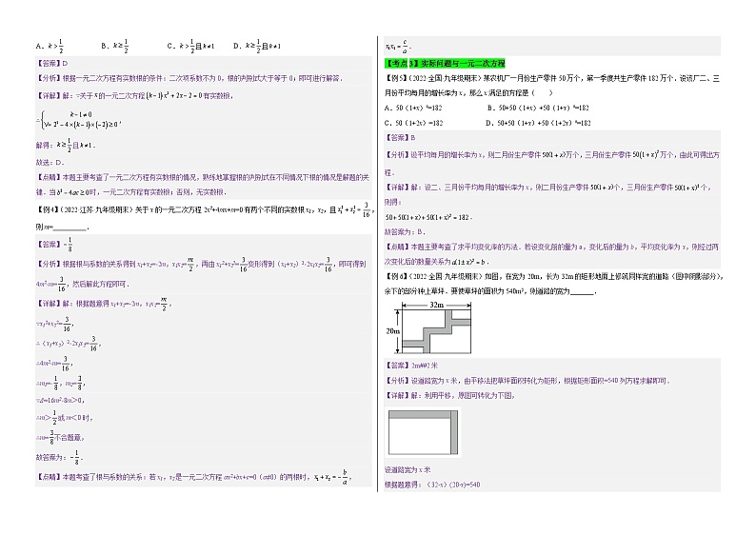Click the '20m' label beside the diagram
The image size is (756, 535).
(x=392, y=329)
